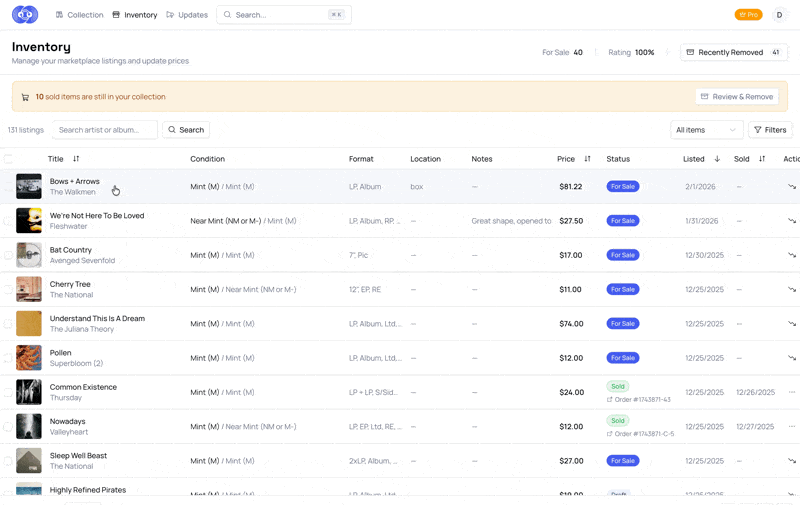This screenshot has height=505, width=800.
Task: Click the Format column header
Action: [x=361, y=159]
